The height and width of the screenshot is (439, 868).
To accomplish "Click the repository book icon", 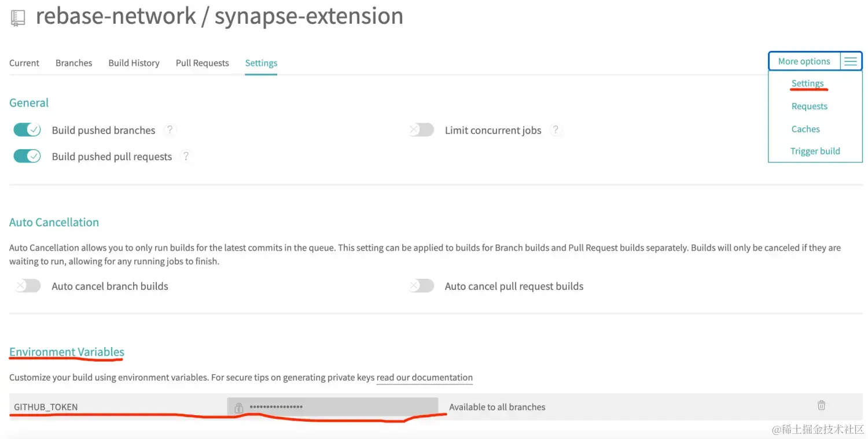I will pyautogui.click(x=18, y=18).
